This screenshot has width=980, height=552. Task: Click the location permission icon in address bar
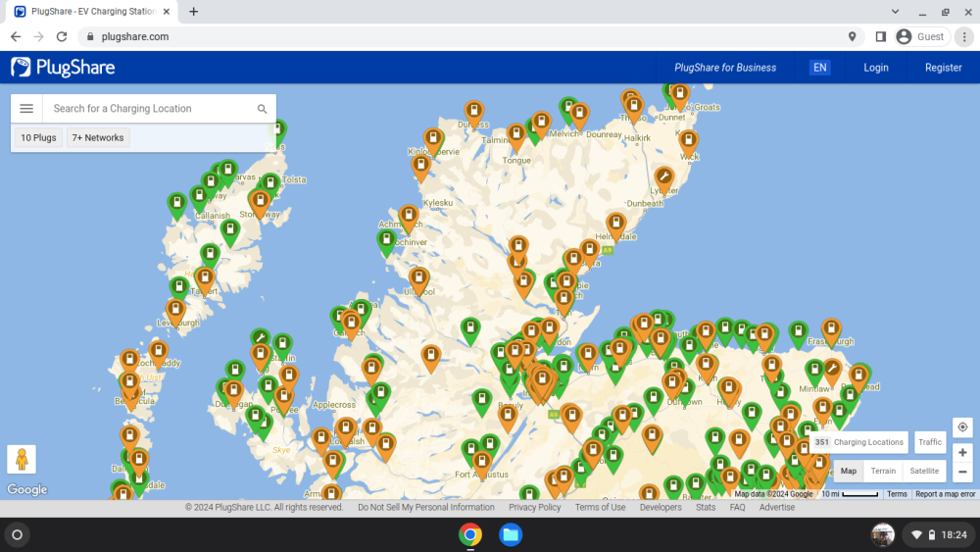coord(852,37)
